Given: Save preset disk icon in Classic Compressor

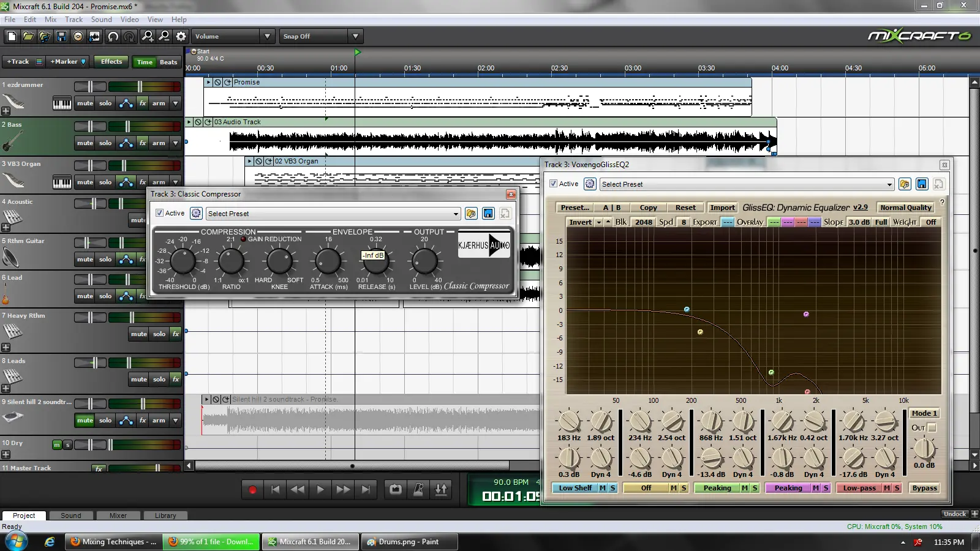Looking at the screenshot, I should [x=488, y=213].
